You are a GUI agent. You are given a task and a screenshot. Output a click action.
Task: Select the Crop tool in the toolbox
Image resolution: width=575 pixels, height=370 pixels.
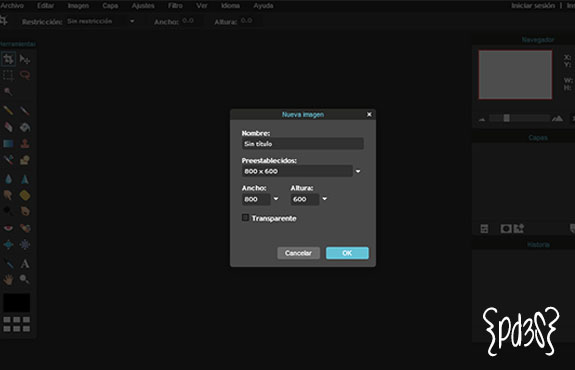(8, 59)
